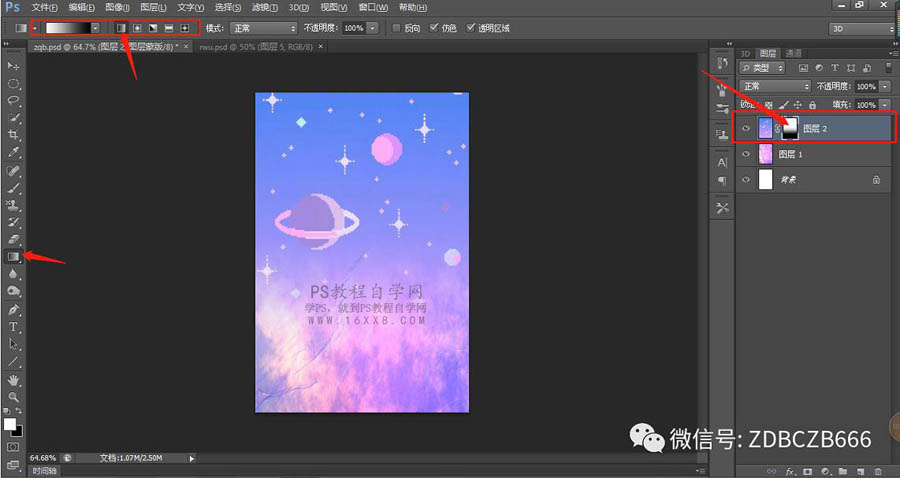
Task: Select the History Brush tool
Action: 13,222
